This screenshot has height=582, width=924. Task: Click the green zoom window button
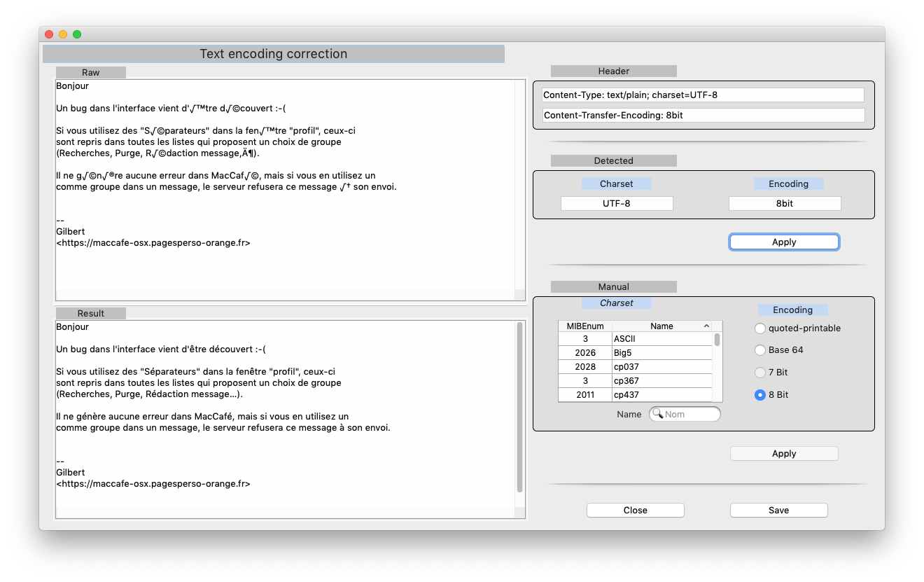click(77, 34)
